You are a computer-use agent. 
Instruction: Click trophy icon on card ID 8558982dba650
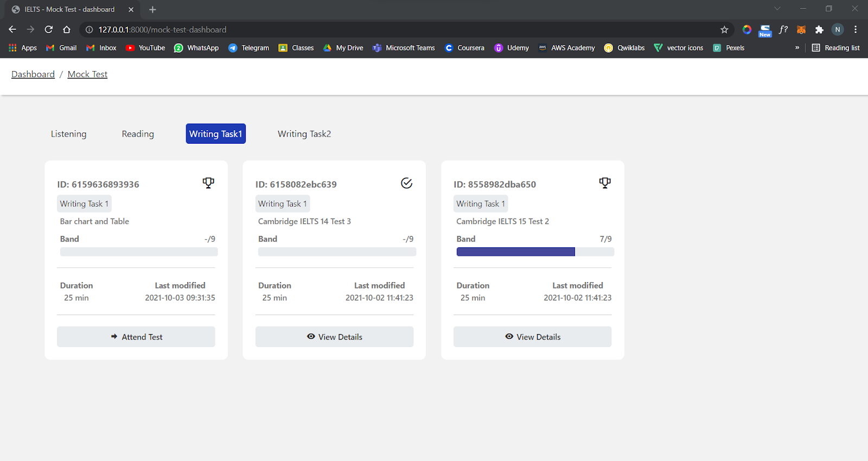(605, 183)
